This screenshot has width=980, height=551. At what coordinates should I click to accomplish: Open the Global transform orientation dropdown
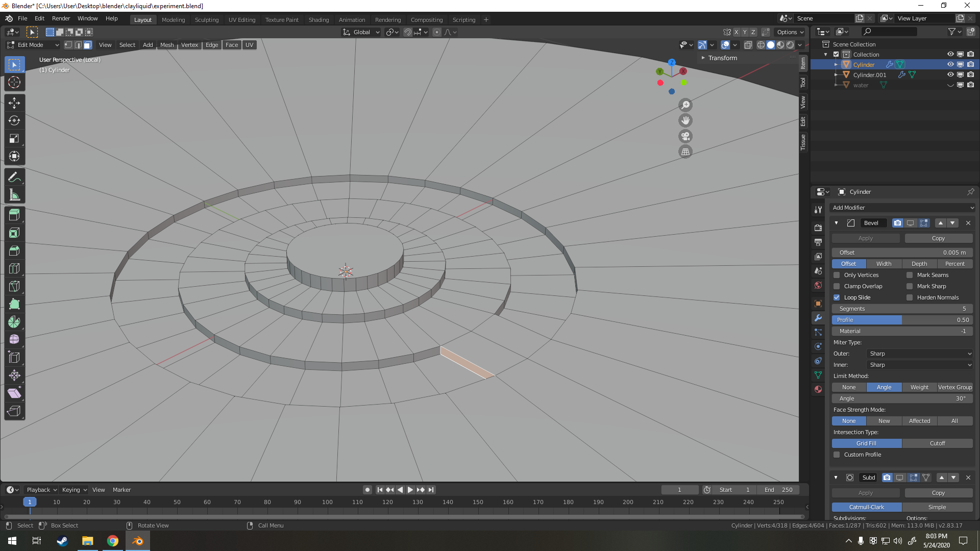pos(361,32)
